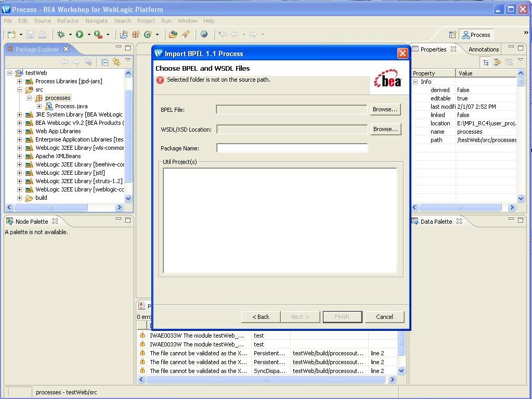Expand the build folder node
The image size is (532, 399).
[x=20, y=198]
